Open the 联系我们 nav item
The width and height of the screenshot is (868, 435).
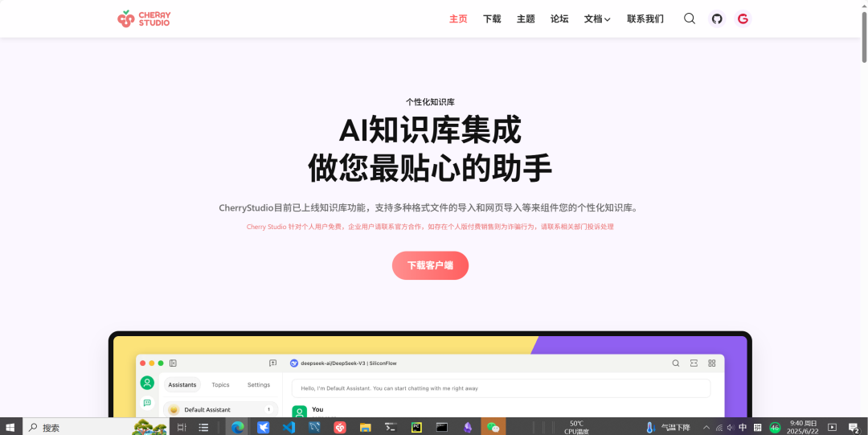(645, 18)
